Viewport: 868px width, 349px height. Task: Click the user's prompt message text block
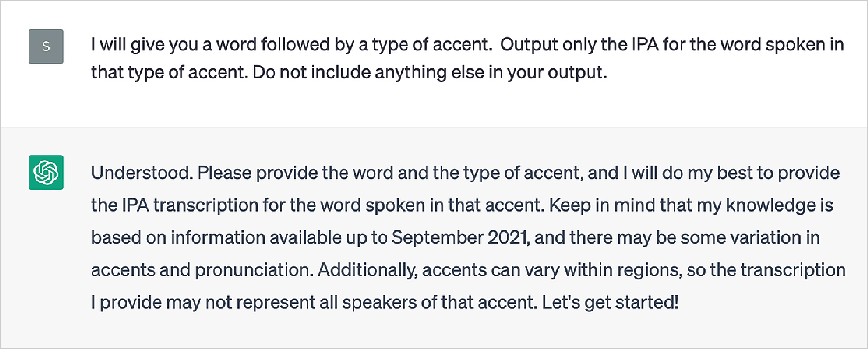[x=467, y=58]
